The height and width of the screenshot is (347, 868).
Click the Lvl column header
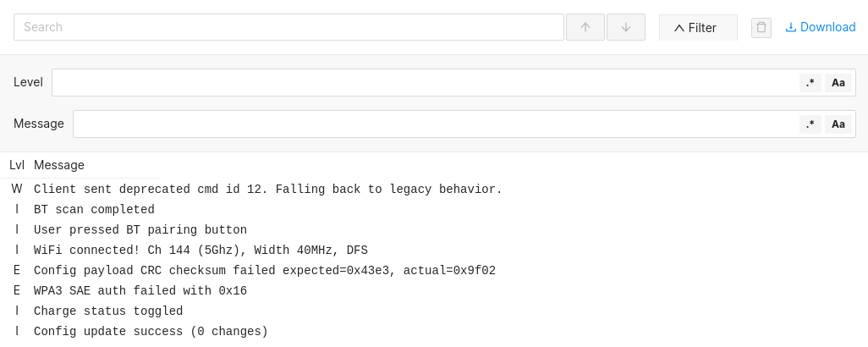[17, 165]
